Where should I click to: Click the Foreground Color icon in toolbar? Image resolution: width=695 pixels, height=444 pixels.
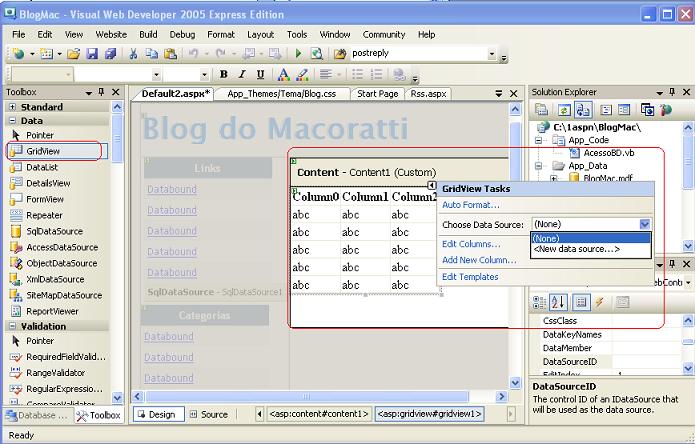pyautogui.click(x=284, y=75)
